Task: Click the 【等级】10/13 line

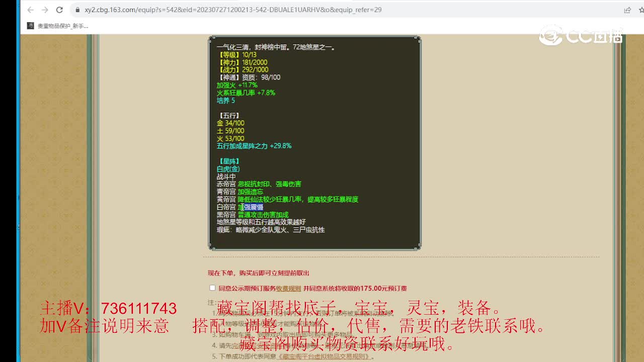Action: point(236,55)
